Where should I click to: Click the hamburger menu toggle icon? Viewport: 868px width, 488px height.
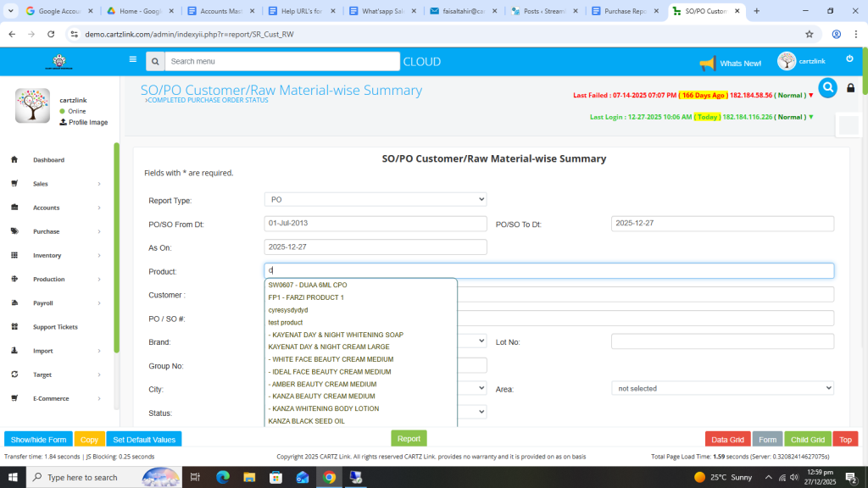(132, 59)
